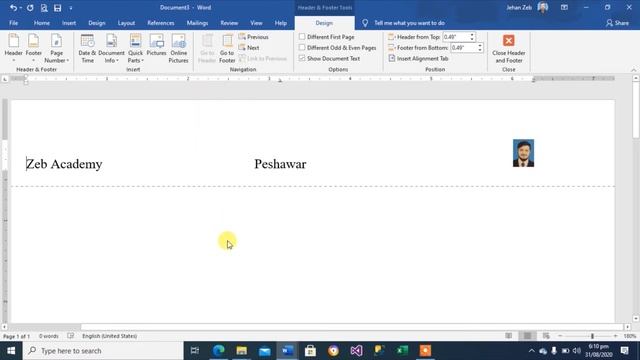Click Tell me what you want to do
The width and height of the screenshot is (640, 360).
409,23
